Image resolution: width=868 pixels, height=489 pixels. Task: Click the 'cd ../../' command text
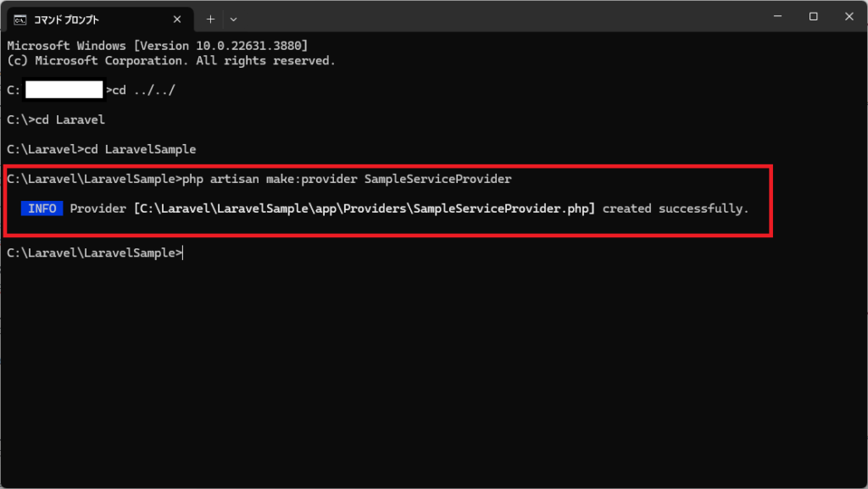(x=144, y=90)
